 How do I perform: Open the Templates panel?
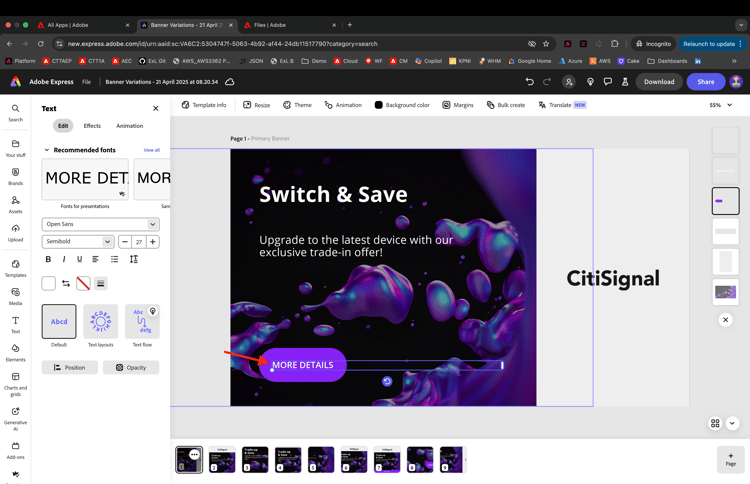pos(15,268)
